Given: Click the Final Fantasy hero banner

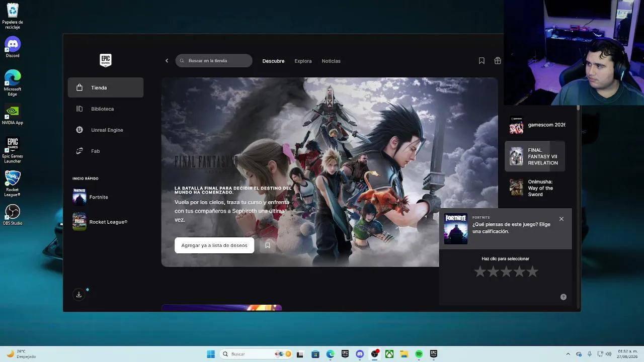Looking at the screenshot, I should [329, 172].
